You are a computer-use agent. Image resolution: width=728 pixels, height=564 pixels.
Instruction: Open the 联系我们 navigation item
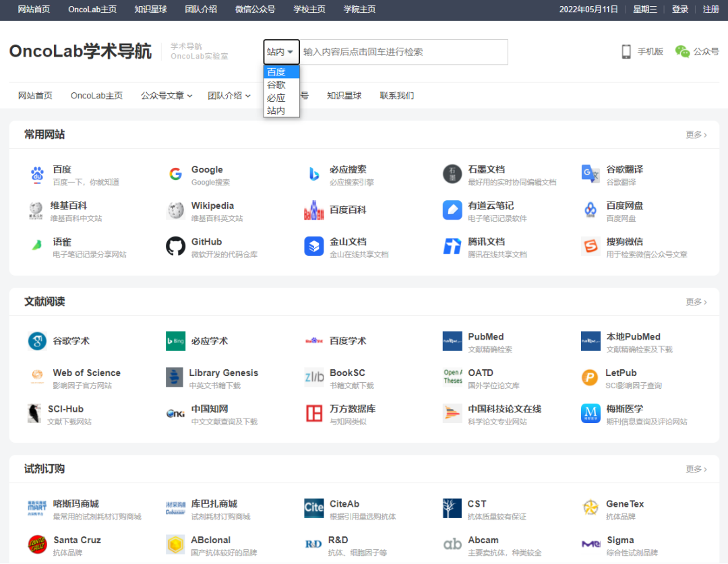click(397, 96)
